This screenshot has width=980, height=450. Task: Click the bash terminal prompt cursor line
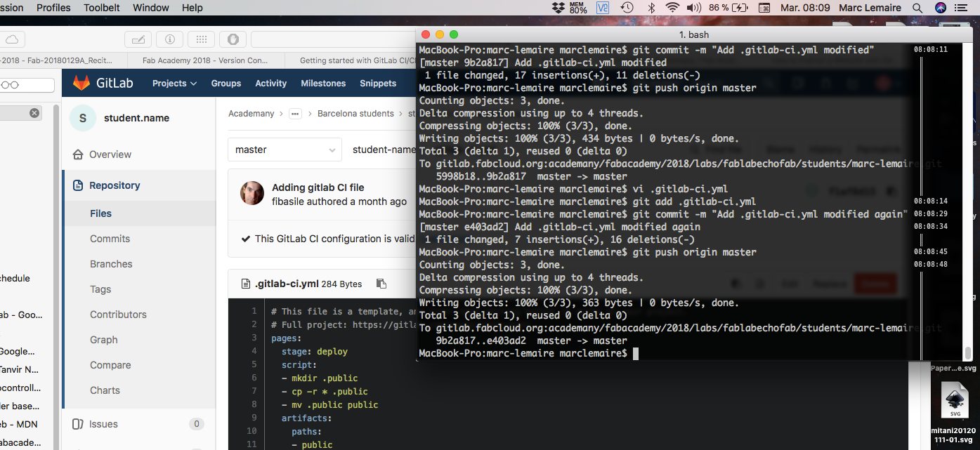(528, 353)
